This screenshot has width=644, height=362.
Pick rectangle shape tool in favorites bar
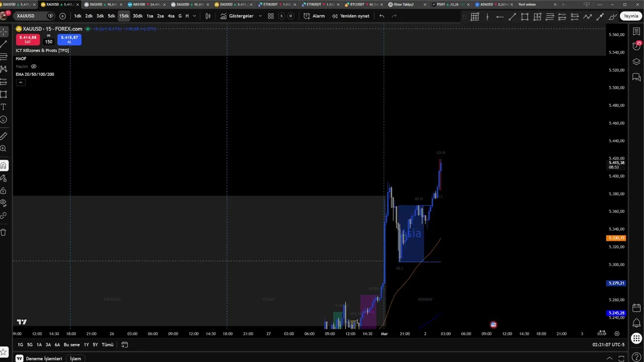coord(525,17)
